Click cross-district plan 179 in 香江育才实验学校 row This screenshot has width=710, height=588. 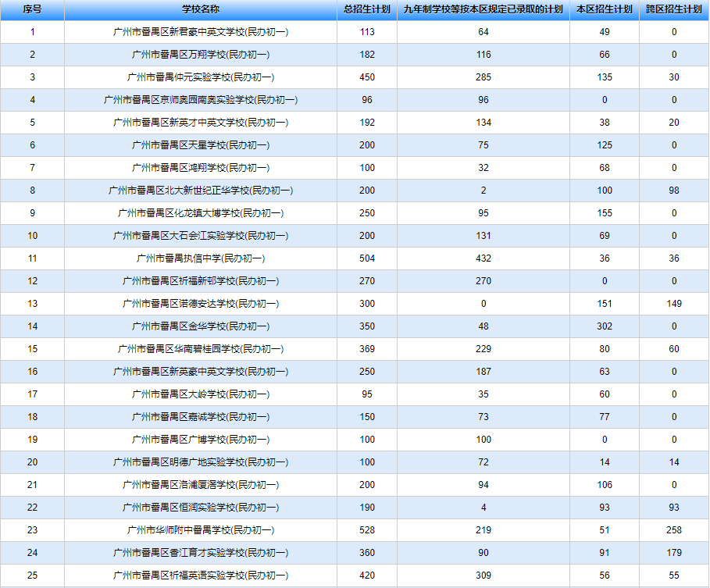674,553
